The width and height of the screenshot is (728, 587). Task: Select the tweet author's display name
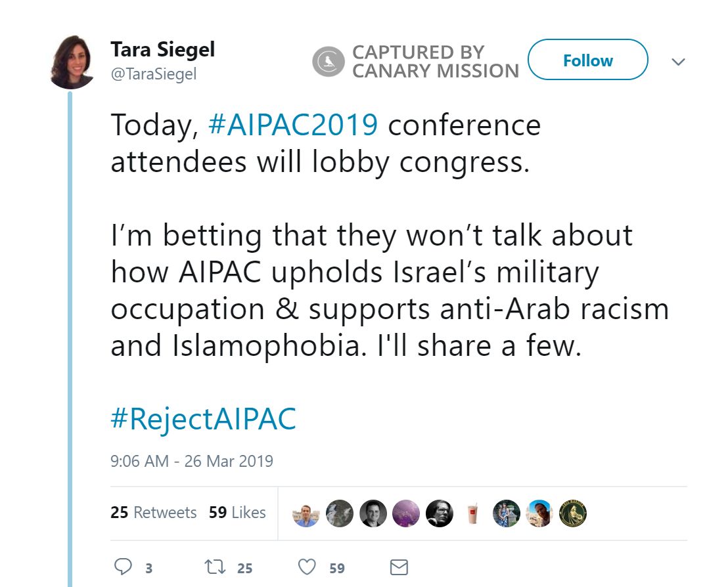pyautogui.click(x=162, y=49)
